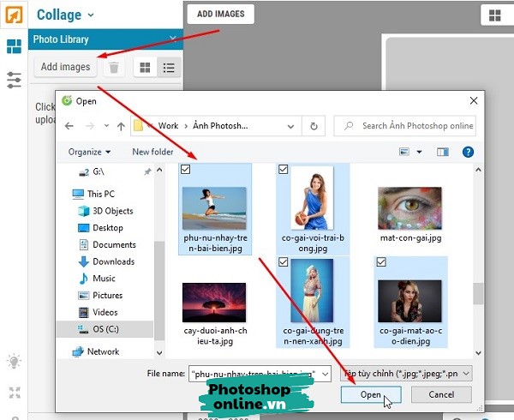Click the back arrow in Open dialog
The image size is (514, 420).
click(x=70, y=126)
